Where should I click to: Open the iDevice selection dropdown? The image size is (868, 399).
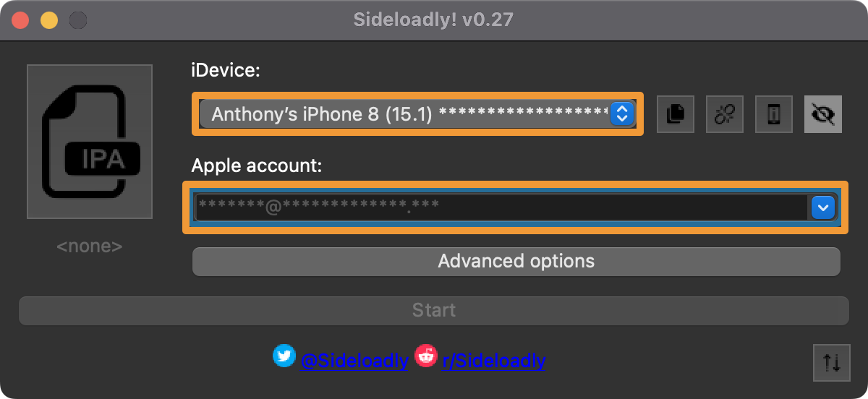point(409,114)
